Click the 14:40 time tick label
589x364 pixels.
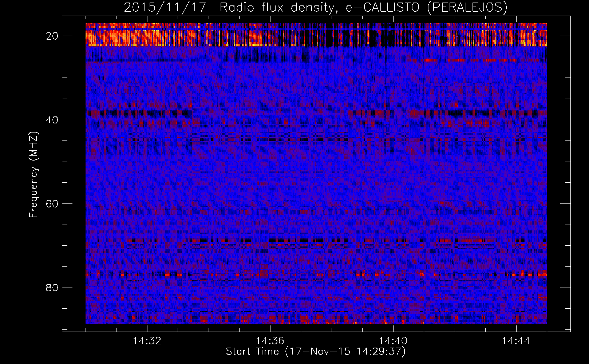[393, 341]
